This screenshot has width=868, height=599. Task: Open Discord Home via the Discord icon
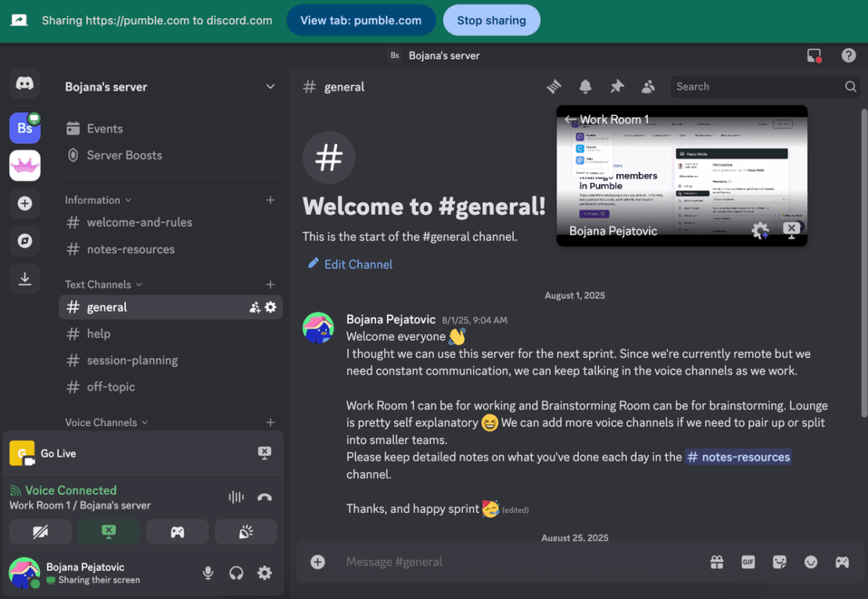(24, 84)
